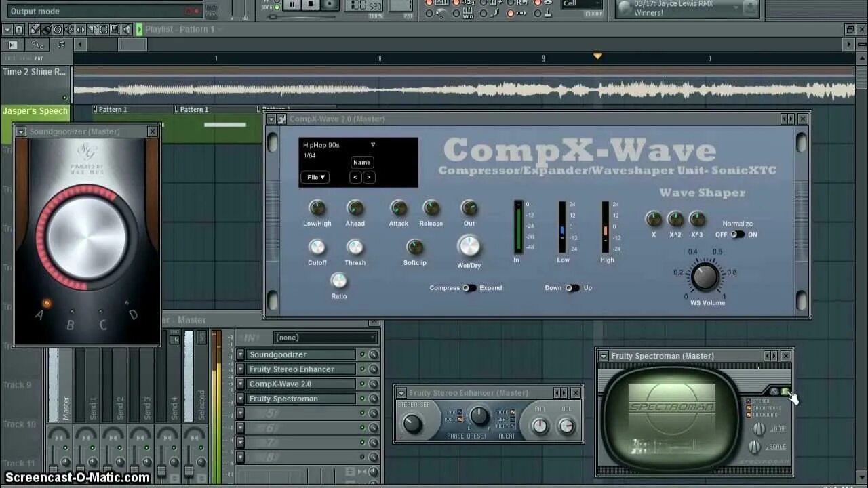
Task: Click the Ahead knob in CompX-Wave
Action: [x=355, y=208]
